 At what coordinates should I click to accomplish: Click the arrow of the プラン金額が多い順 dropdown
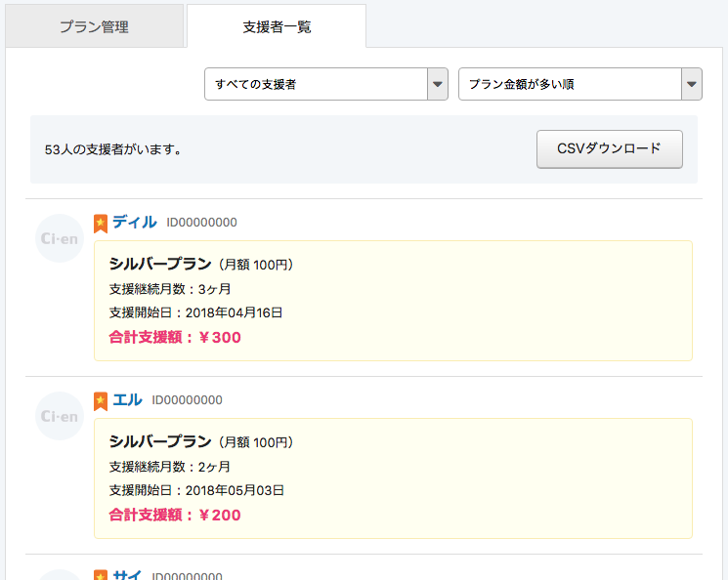coord(691,84)
